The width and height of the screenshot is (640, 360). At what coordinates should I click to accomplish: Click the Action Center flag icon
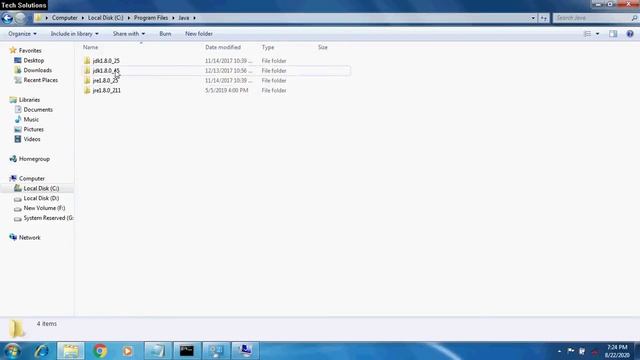571,351
